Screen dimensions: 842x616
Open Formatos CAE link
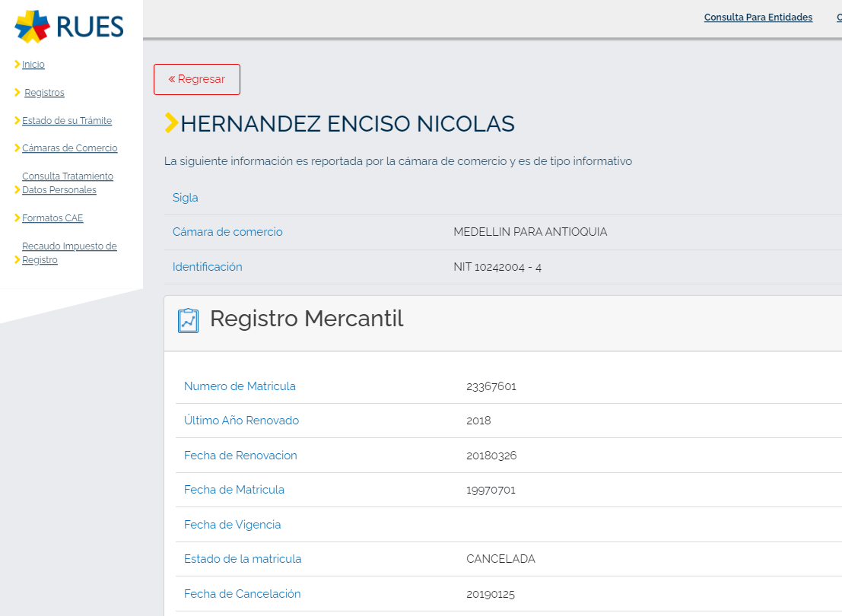(52, 218)
